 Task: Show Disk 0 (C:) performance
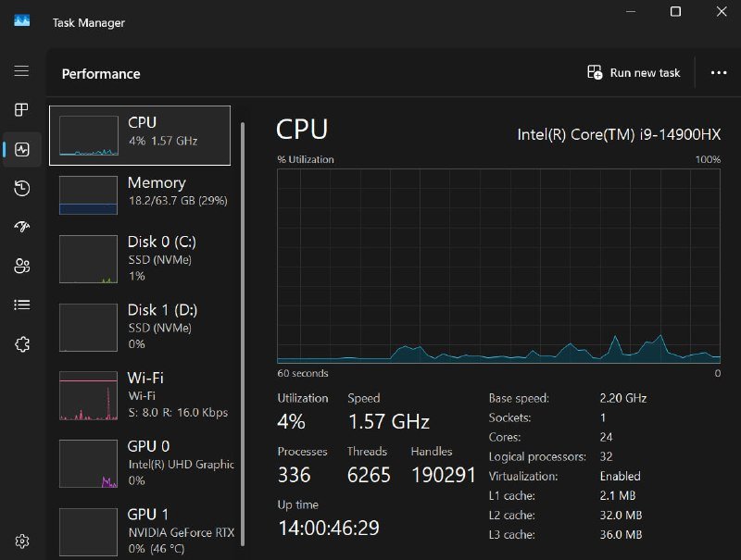tap(139, 258)
